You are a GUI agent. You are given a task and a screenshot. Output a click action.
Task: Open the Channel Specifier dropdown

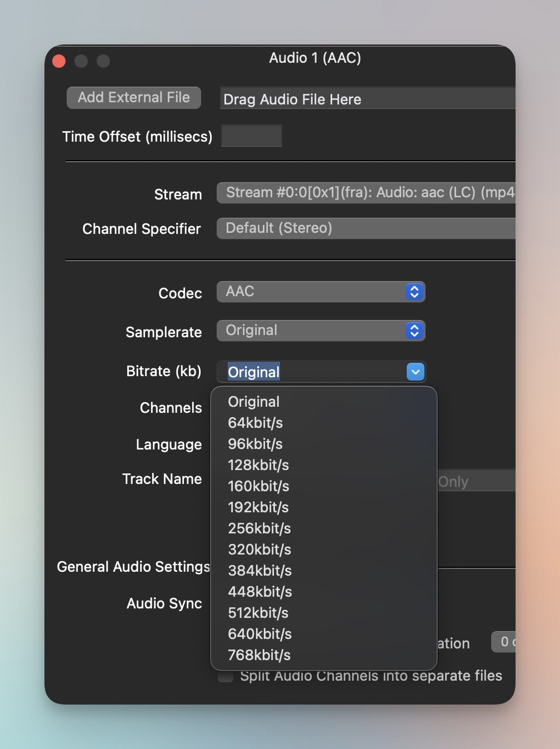tap(367, 228)
